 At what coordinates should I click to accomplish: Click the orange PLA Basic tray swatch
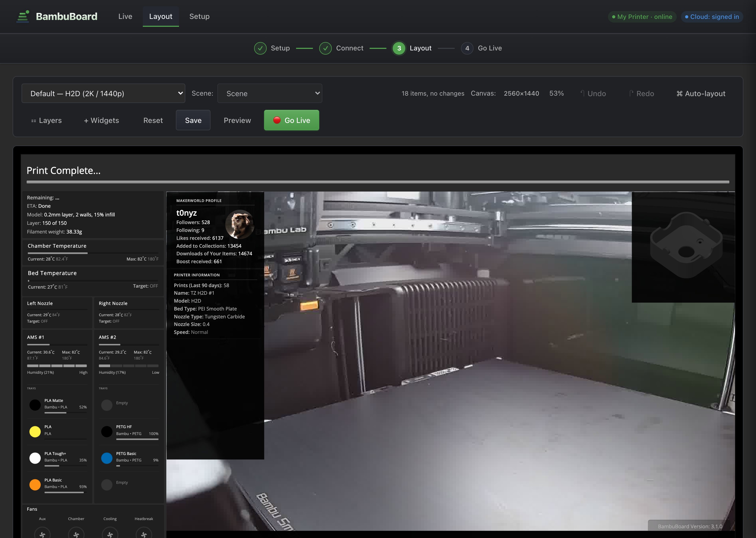[x=35, y=485]
